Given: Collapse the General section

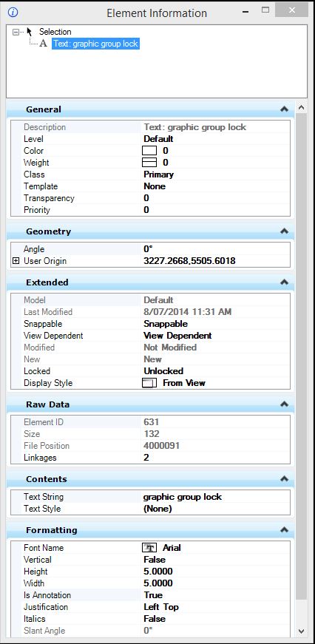Looking at the screenshot, I should pyautogui.click(x=284, y=109).
